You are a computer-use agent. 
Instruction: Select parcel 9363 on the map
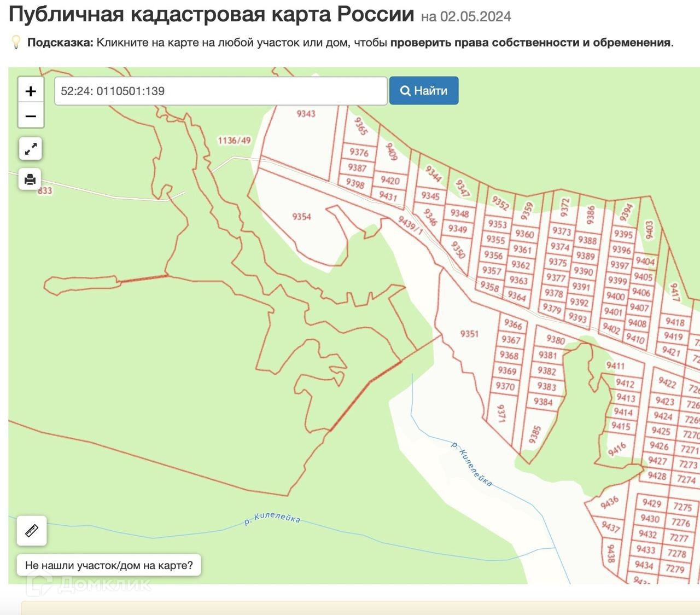pos(518,281)
